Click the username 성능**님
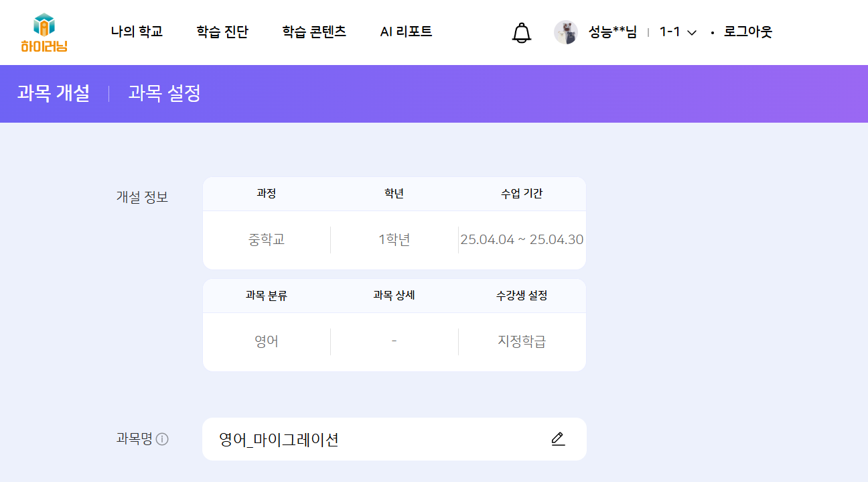The image size is (868, 482). pos(612,32)
